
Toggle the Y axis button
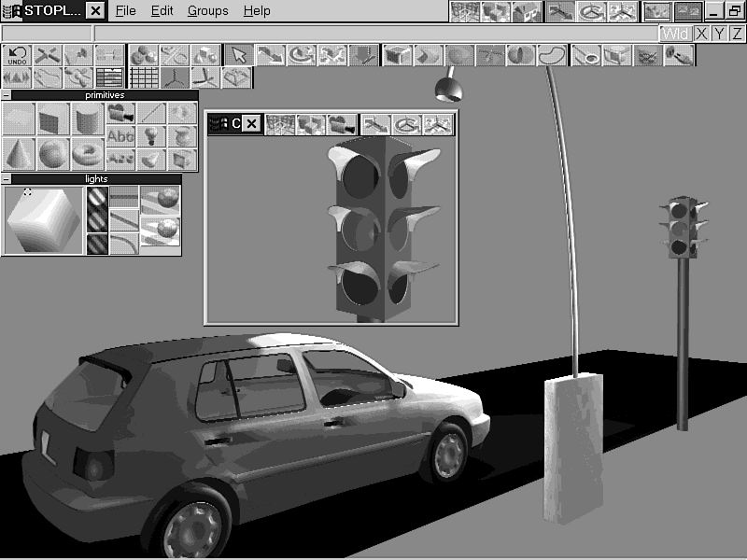[x=719, y=34]
